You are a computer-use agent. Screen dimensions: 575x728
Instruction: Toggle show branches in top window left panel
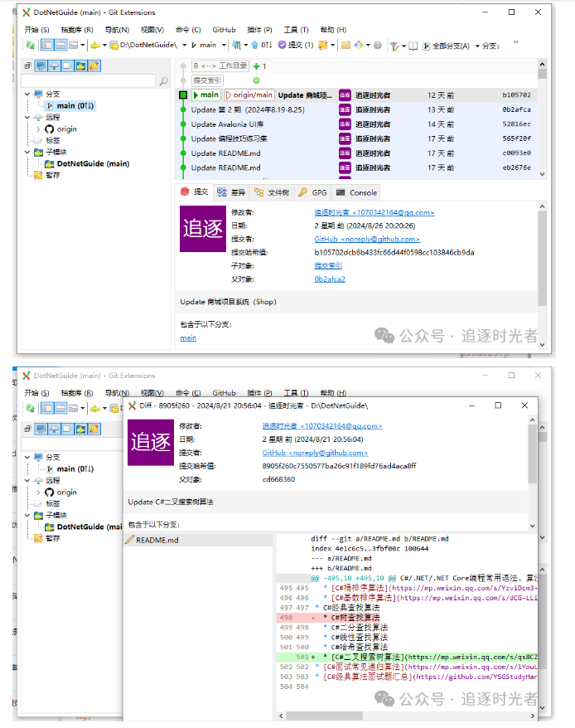point(41,66)
